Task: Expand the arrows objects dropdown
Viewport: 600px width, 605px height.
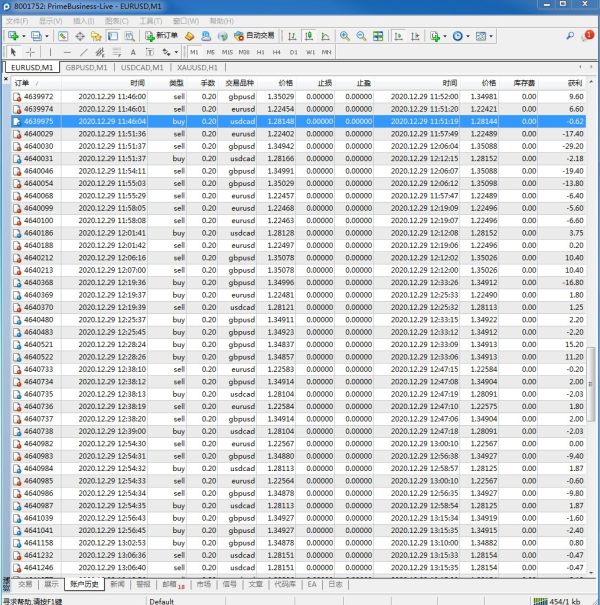Action: (x=177, y=51)
